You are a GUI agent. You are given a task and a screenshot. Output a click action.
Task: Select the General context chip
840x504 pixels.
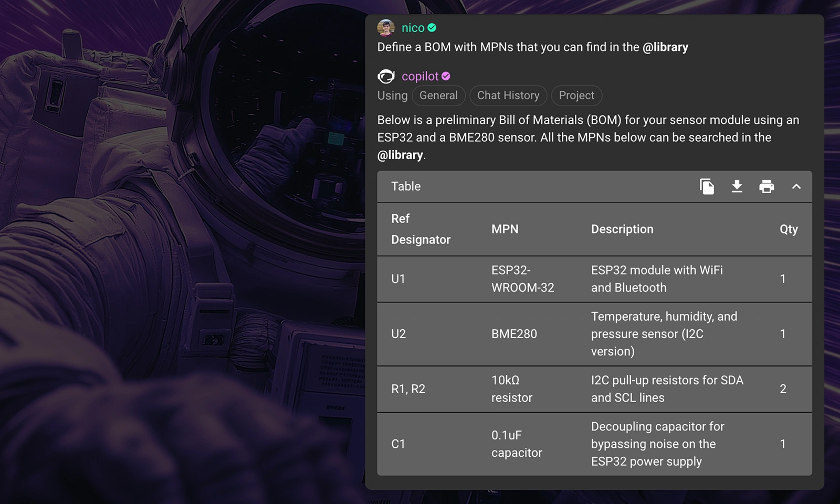[x=438, y=96]
